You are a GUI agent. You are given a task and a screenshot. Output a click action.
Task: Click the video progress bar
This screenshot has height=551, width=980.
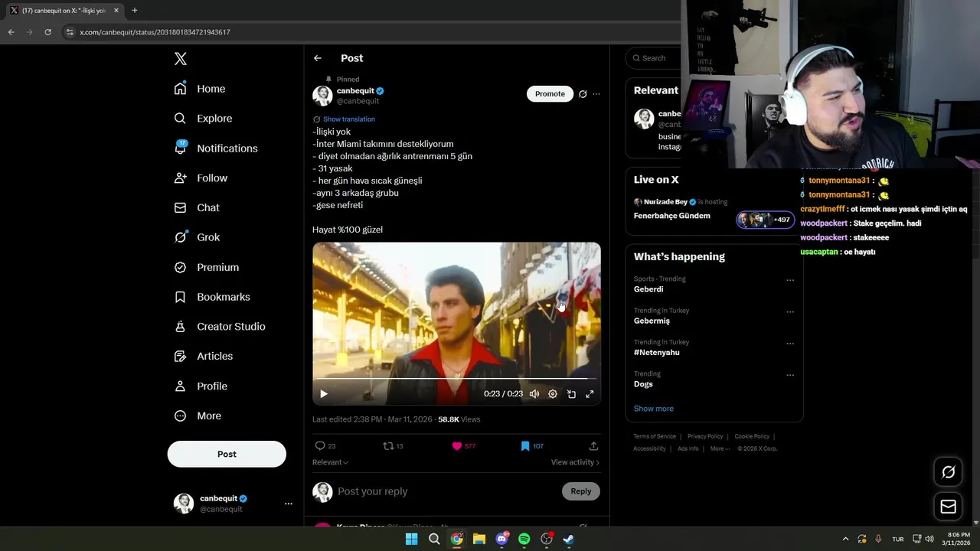click(456, 379)
